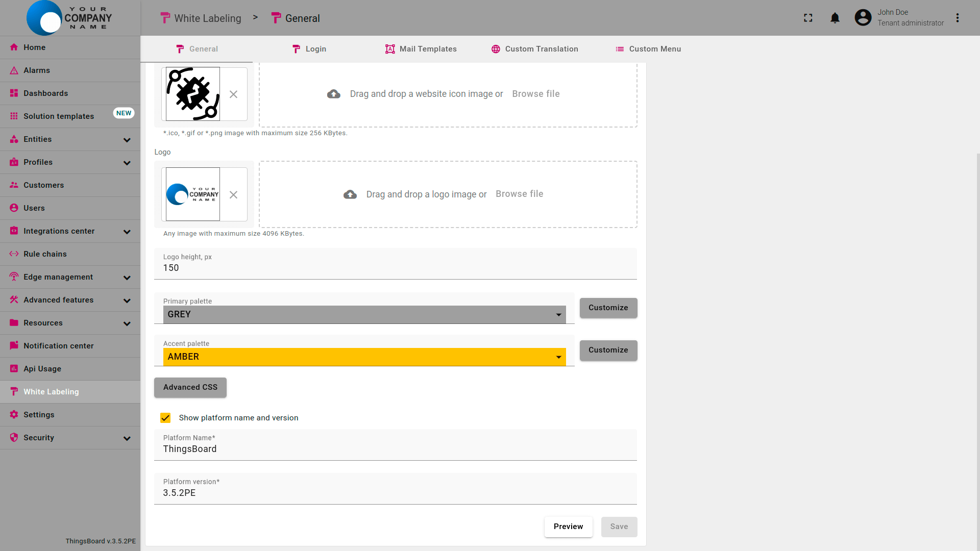Open the Accent palette AMBER dropdown
Image resolution: width=980 pixels, height=551 pixels.
pyautogui.click(x=364, y=357)
